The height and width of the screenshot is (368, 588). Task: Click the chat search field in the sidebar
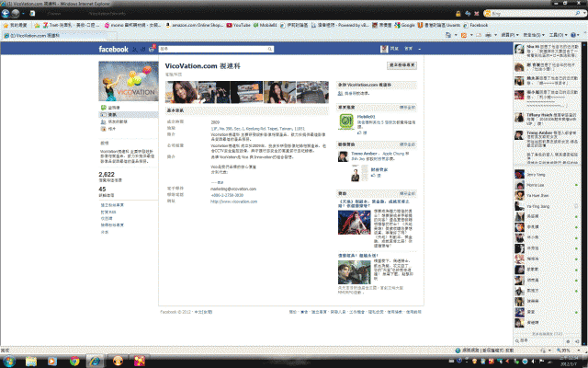tap(539, 340)
